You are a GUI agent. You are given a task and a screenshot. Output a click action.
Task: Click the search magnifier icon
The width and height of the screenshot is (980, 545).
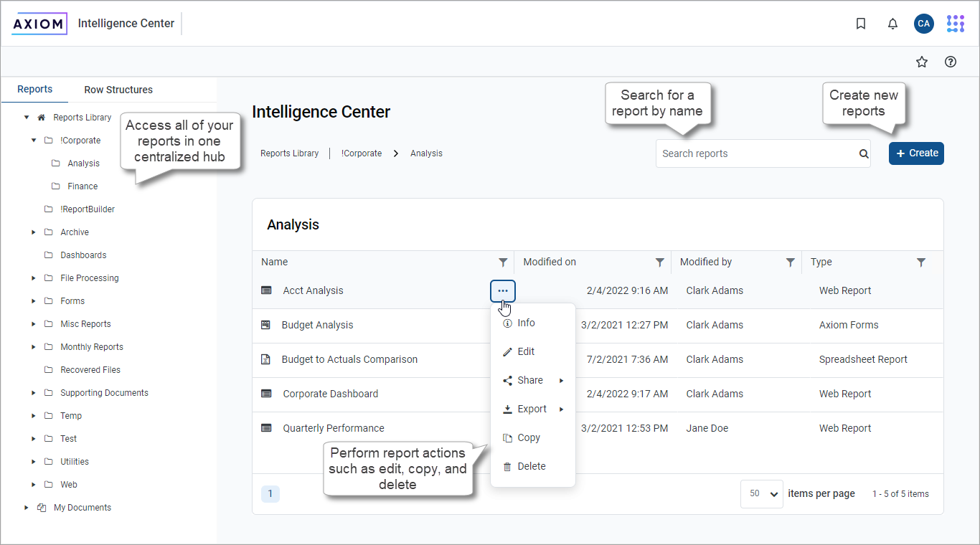point(864,153)
